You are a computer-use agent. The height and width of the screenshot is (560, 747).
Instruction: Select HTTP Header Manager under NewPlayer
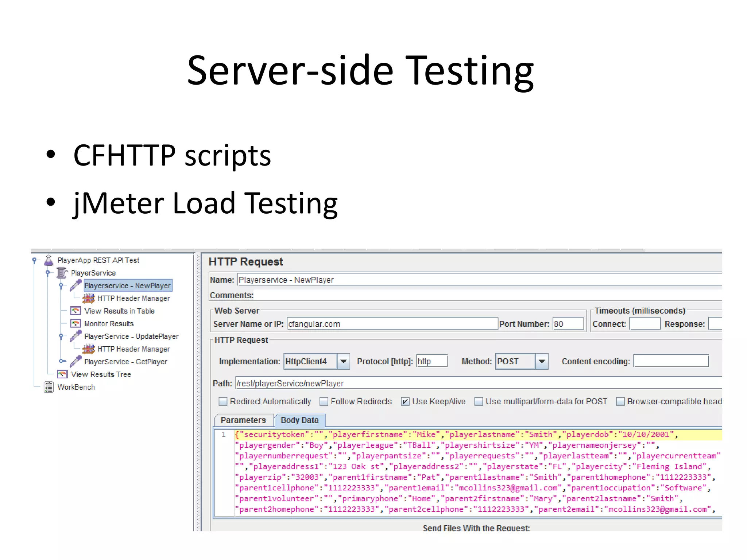click(x=133, y=298)
